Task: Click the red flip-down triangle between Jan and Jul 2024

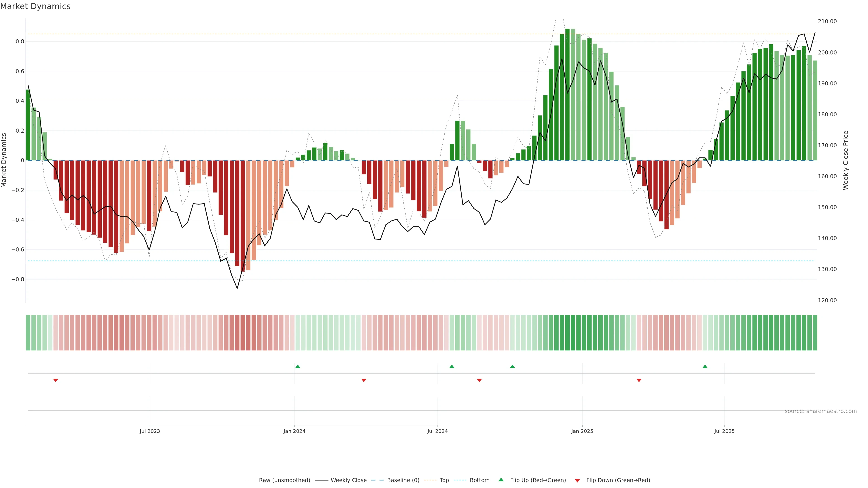Action: point(363,380)
